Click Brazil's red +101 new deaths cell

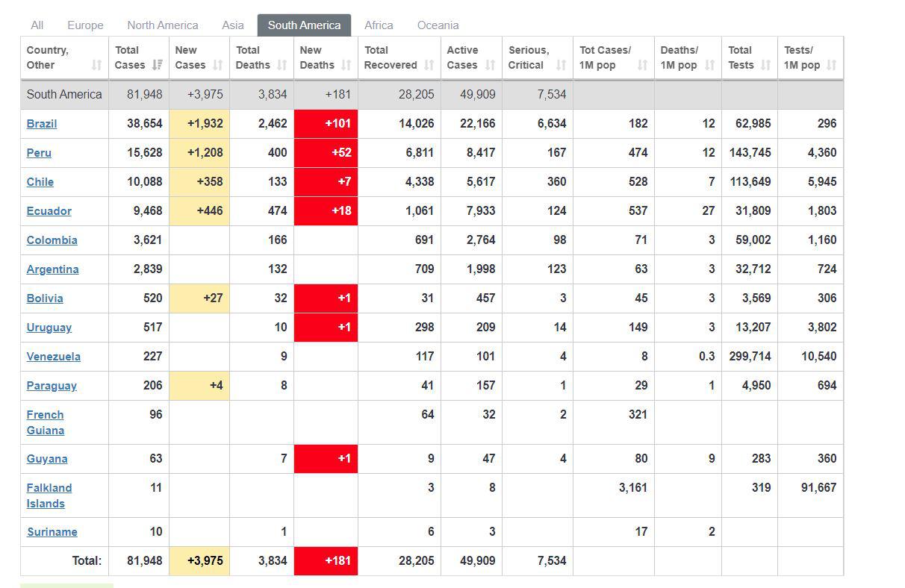[326, 124]
